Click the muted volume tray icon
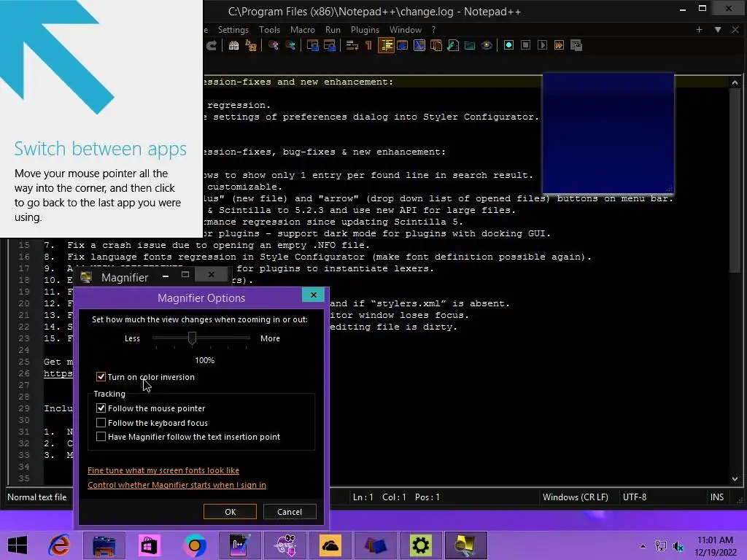 (x=678, y=545)
